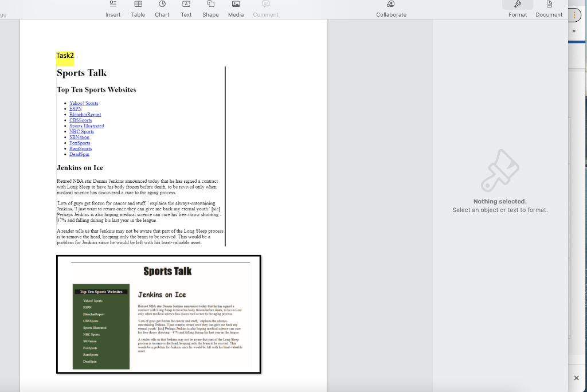The width and height of the screenshot is (587, 392).
Task: Open the NBC Sports hyperlink
Action: click(81, 131)
